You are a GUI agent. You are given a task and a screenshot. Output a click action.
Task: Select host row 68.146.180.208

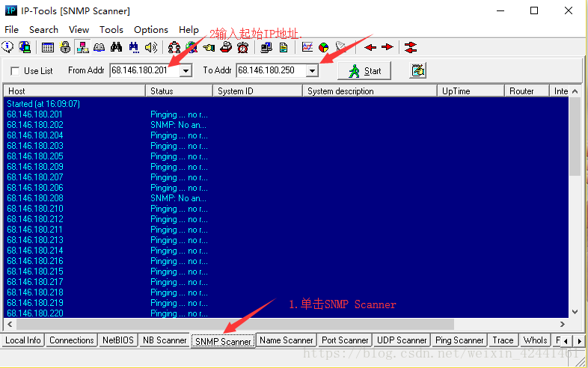pos(286,198)
